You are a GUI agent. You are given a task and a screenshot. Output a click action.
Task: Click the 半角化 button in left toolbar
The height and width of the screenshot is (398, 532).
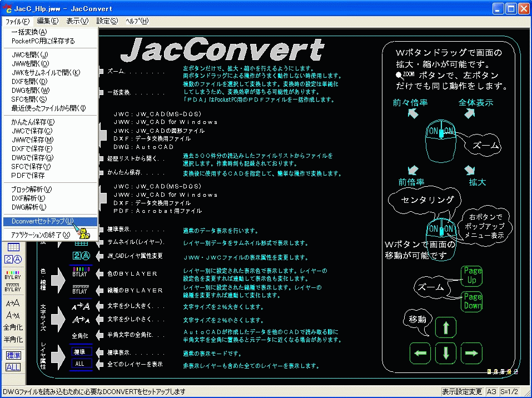pyautogui.click(x=13, y=339)
